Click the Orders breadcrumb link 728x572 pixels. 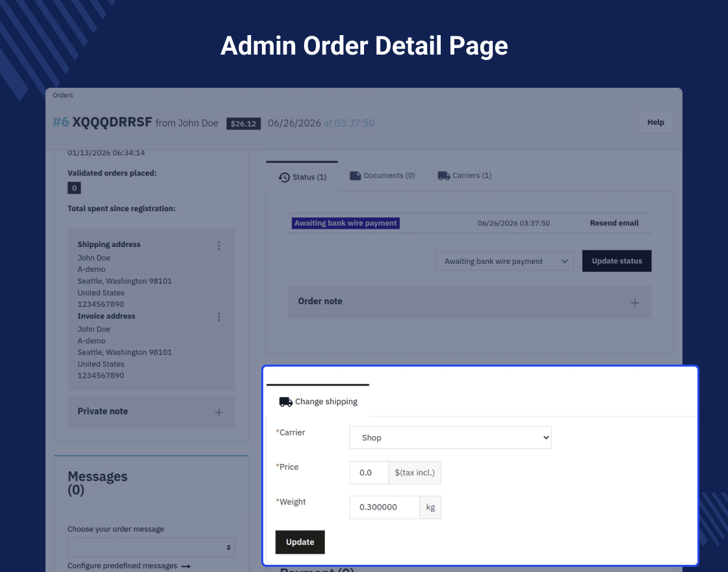click(62, 95)
